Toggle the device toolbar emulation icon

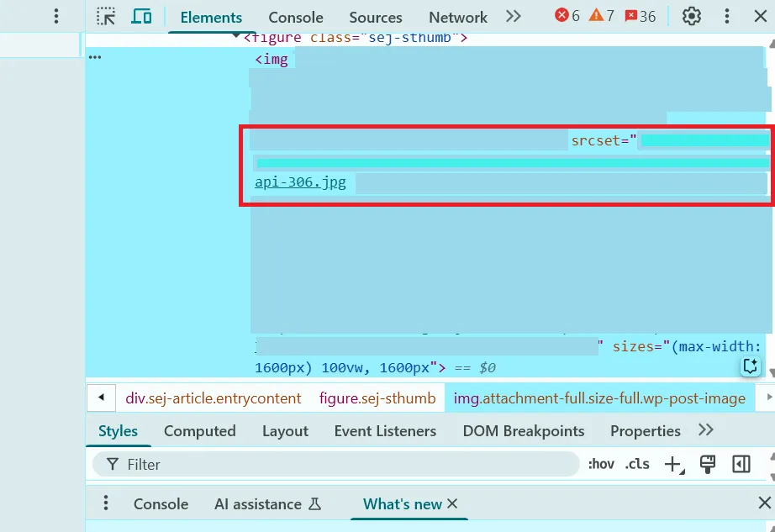141,17
